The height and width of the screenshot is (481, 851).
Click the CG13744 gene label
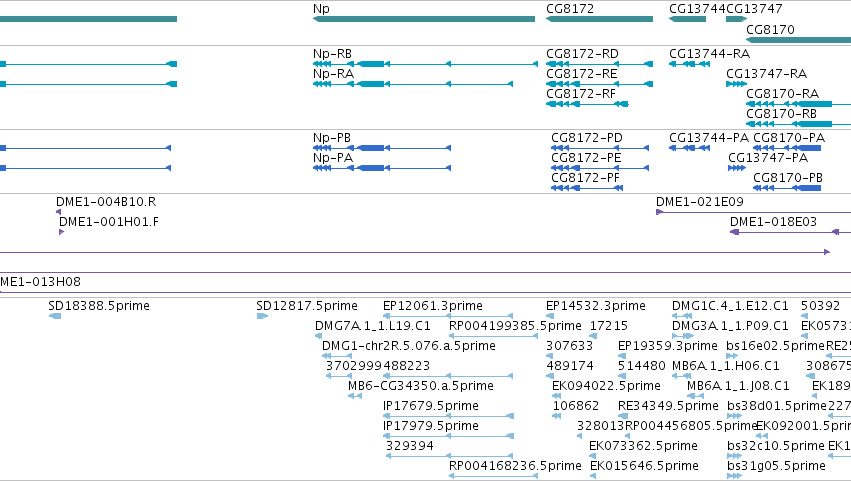pos(697,9)
